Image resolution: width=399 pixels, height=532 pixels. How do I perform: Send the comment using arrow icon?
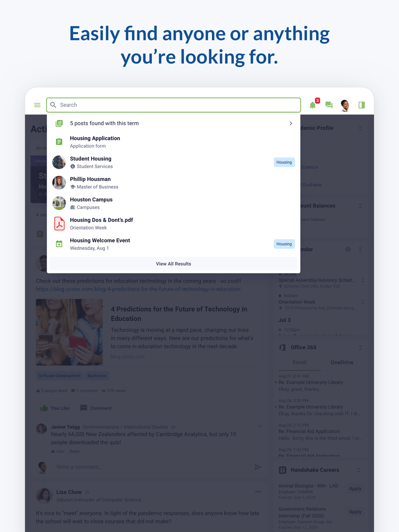point(258,467)
